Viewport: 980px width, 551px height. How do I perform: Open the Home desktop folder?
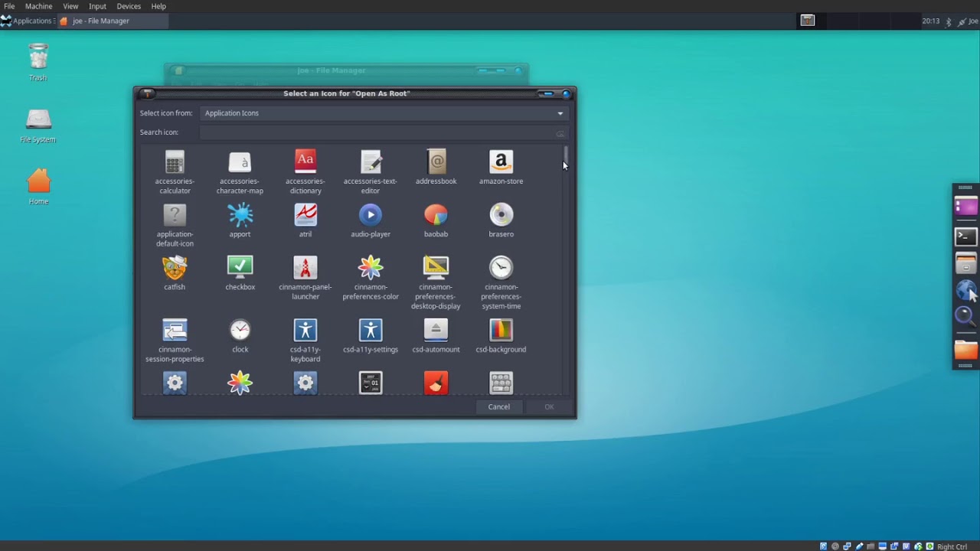pos(38,187)
